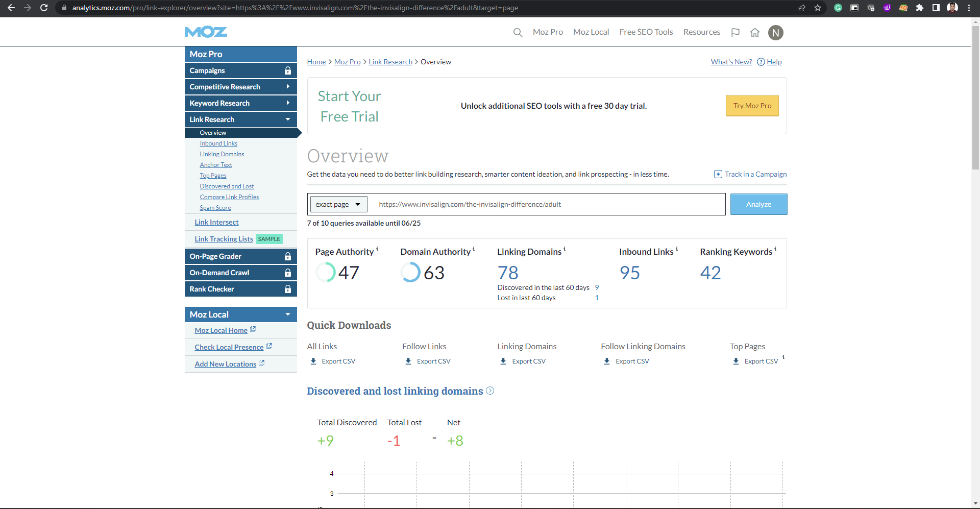Open Add New Locations link
This screenshot has width=980, height=509.
coord(225,364)
